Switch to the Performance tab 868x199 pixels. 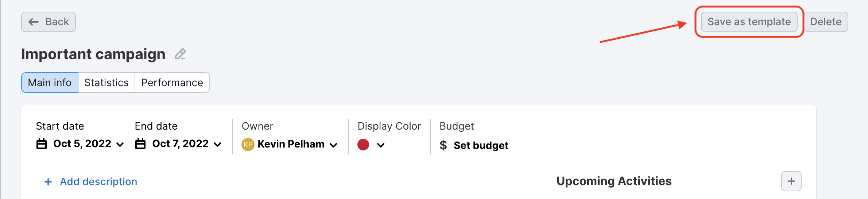(172, 83)
